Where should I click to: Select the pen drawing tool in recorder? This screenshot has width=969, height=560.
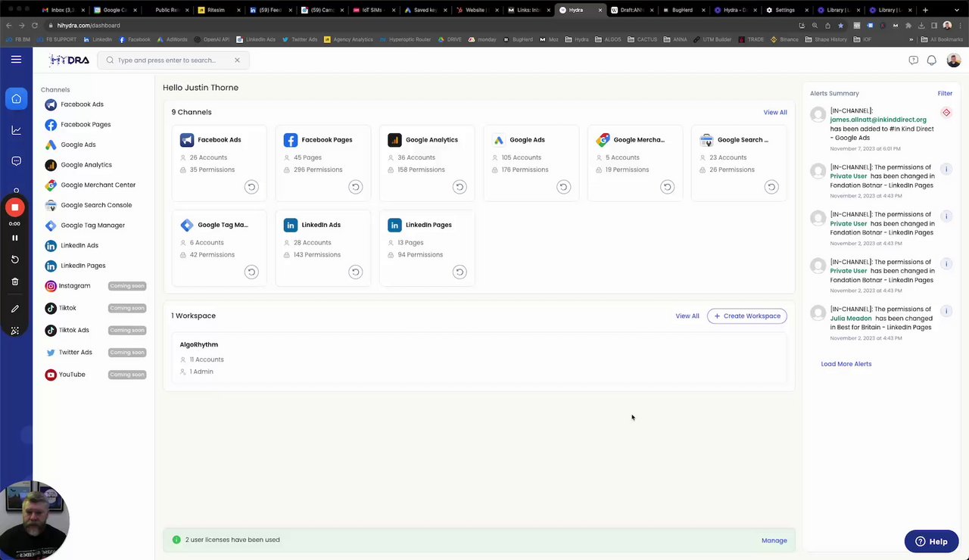14,309
